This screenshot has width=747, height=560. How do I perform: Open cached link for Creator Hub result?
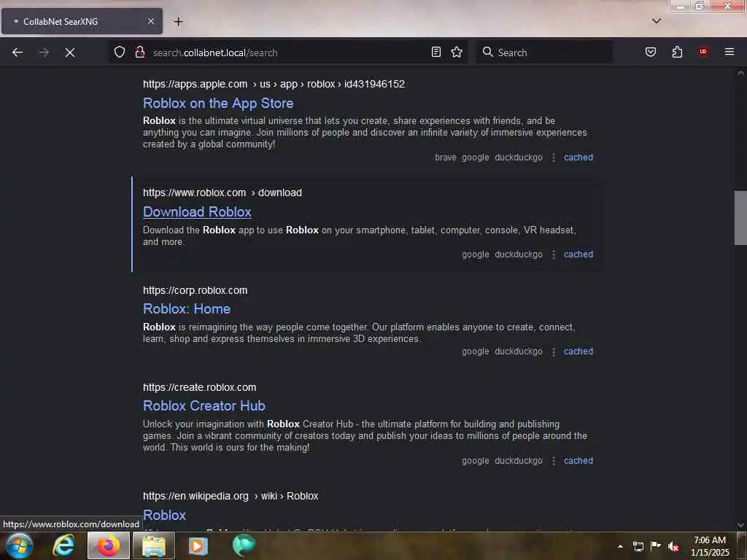(578, 461)
